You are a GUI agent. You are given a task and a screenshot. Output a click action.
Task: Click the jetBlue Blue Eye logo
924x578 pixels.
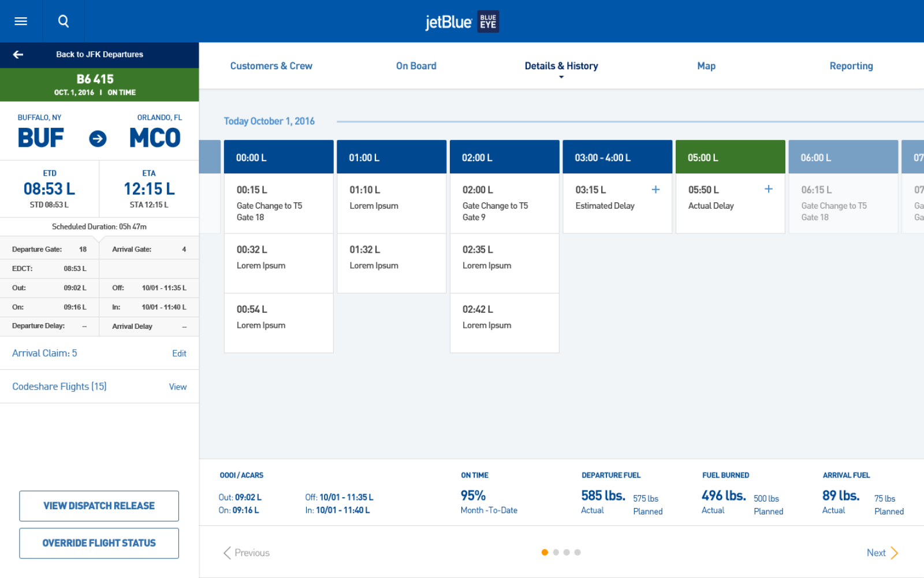coord(462,22)
